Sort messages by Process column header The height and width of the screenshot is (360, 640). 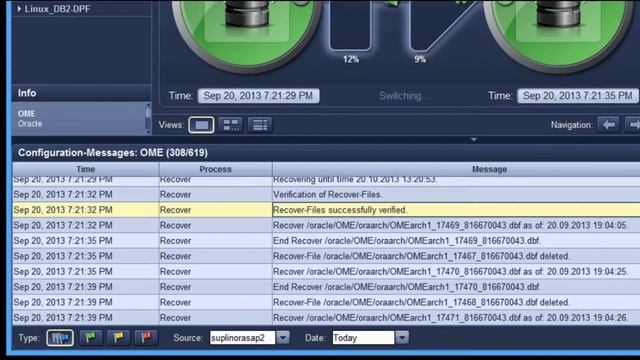[216, 169]
